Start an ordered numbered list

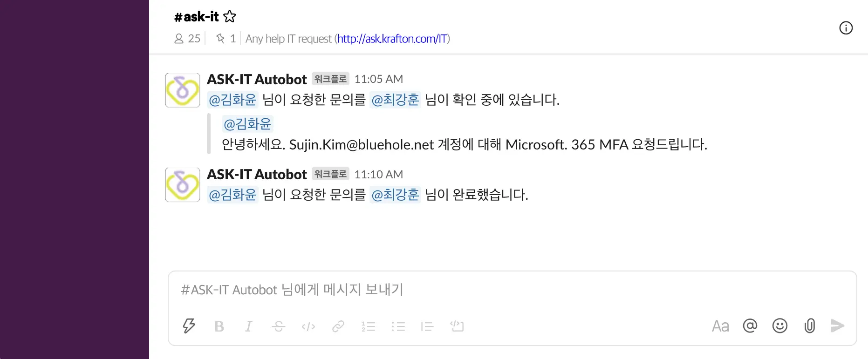368,326
